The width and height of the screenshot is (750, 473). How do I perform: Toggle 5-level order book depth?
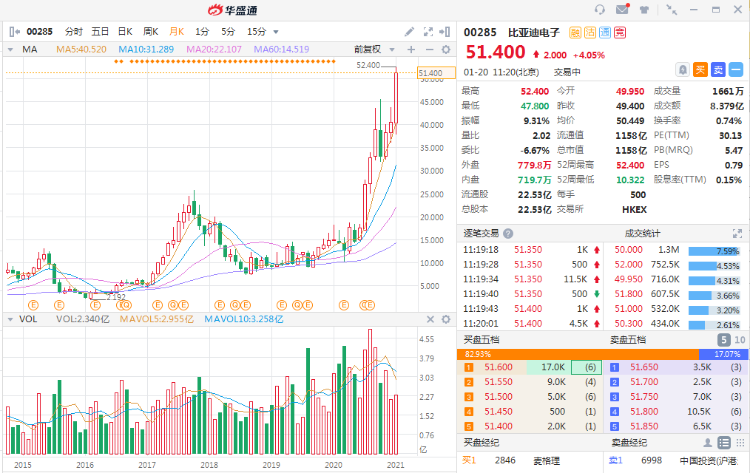723,340
